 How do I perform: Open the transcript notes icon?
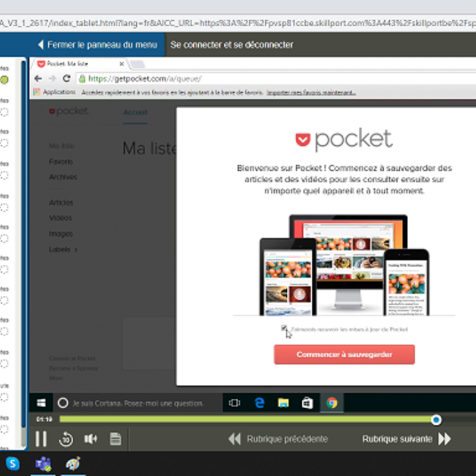(x=115, y=439)
